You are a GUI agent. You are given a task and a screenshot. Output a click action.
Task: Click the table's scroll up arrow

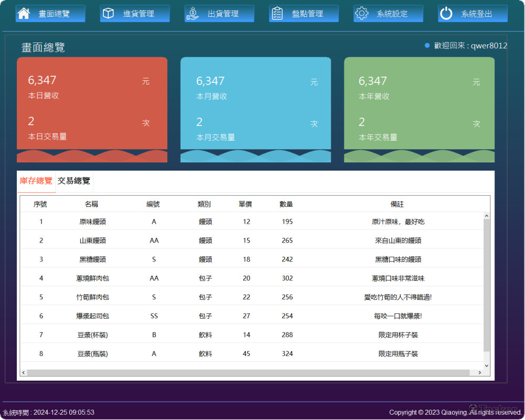486,216
